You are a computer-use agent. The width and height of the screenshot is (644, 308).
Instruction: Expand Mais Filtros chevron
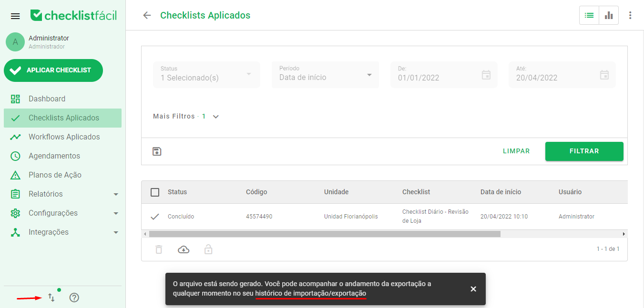point(216,117)
